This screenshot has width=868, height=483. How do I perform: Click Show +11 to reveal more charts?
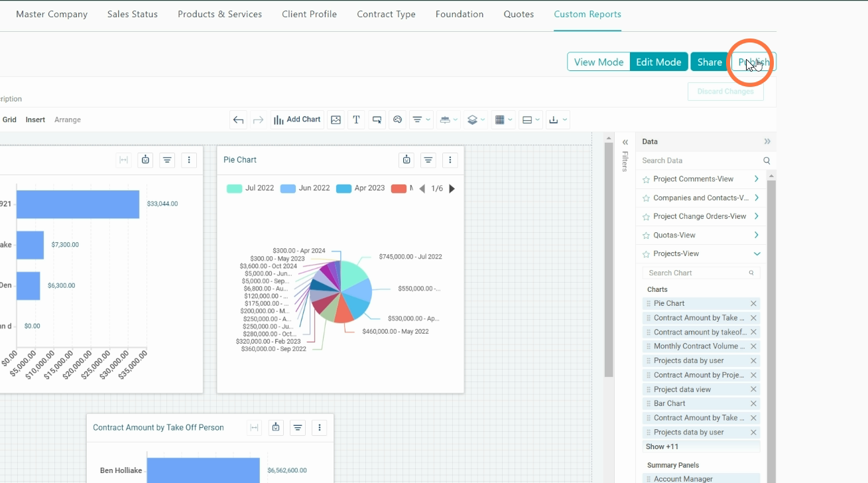click(x=662, y=447)
